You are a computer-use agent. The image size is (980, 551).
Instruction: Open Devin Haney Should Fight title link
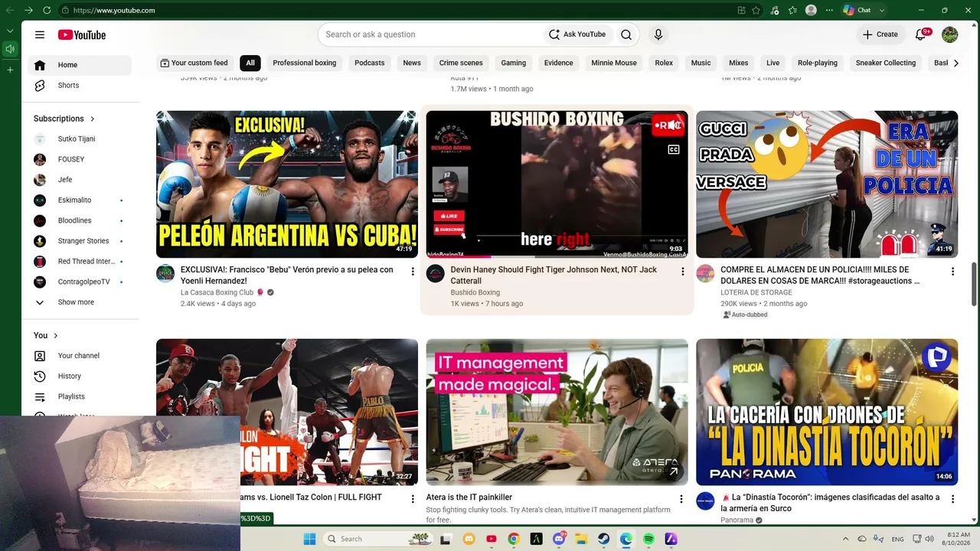tap(554, 275)
